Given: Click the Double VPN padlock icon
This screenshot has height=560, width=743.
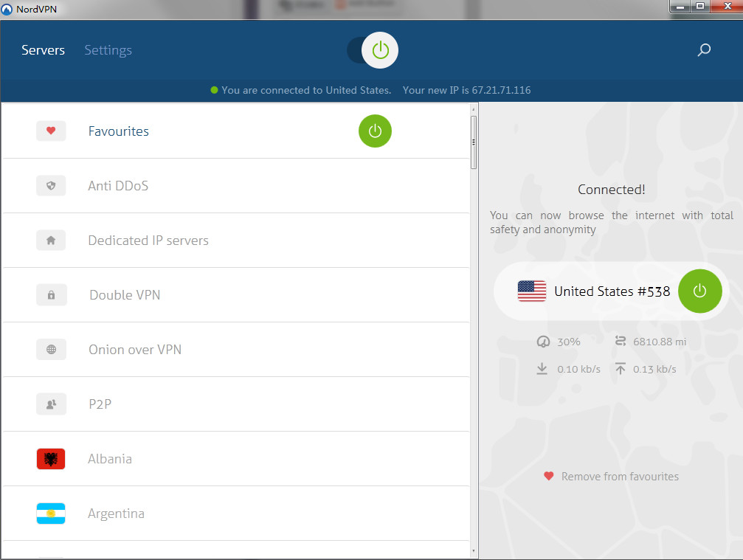Looking at the screenshot, I should pyautogui.click(x=51, y=294).
